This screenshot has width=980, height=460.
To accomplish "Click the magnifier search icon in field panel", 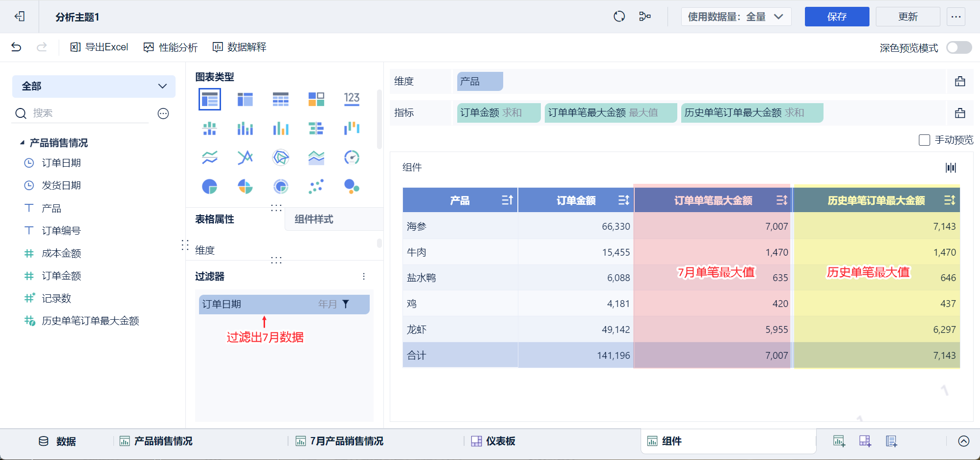I will [x=21, y=113].
